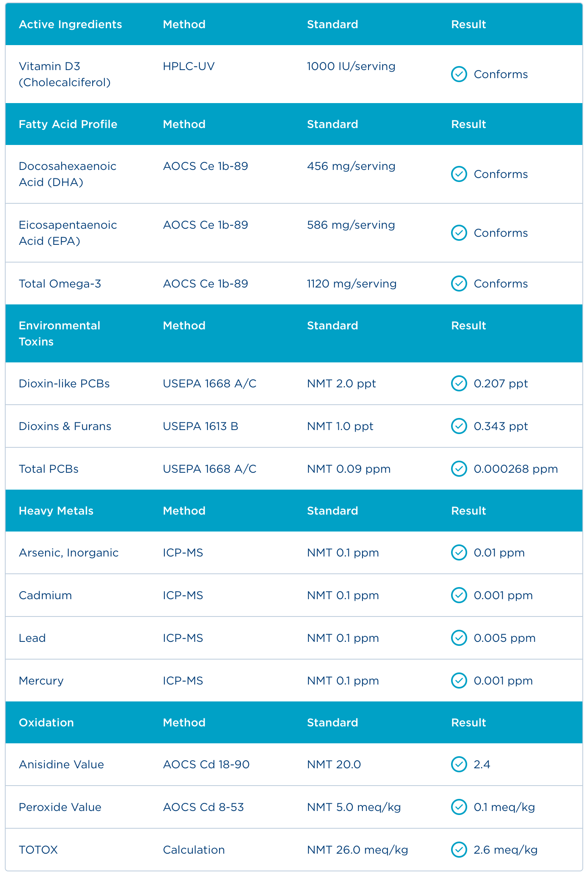Viewport: 588px width, 877px height.
Task: Click the checkmark icon in the Lead row
Action: pyautogui.click(x=459, y=638)
